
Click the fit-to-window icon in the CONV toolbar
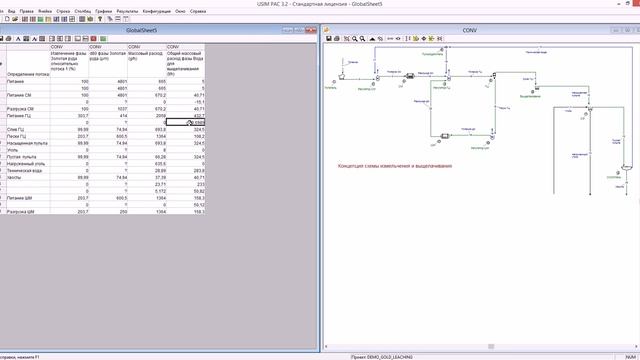coord(347,38)
